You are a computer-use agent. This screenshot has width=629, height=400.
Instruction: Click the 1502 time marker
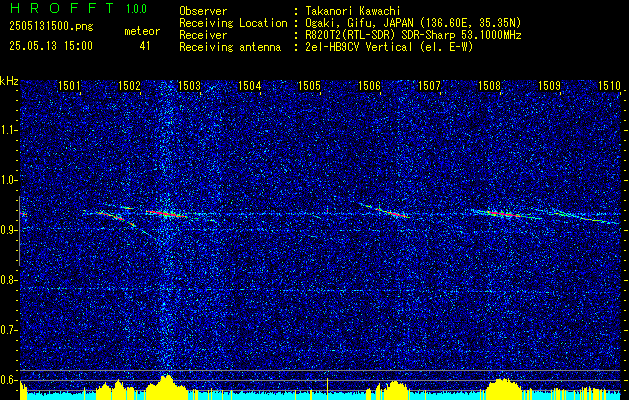pos(130,85)
